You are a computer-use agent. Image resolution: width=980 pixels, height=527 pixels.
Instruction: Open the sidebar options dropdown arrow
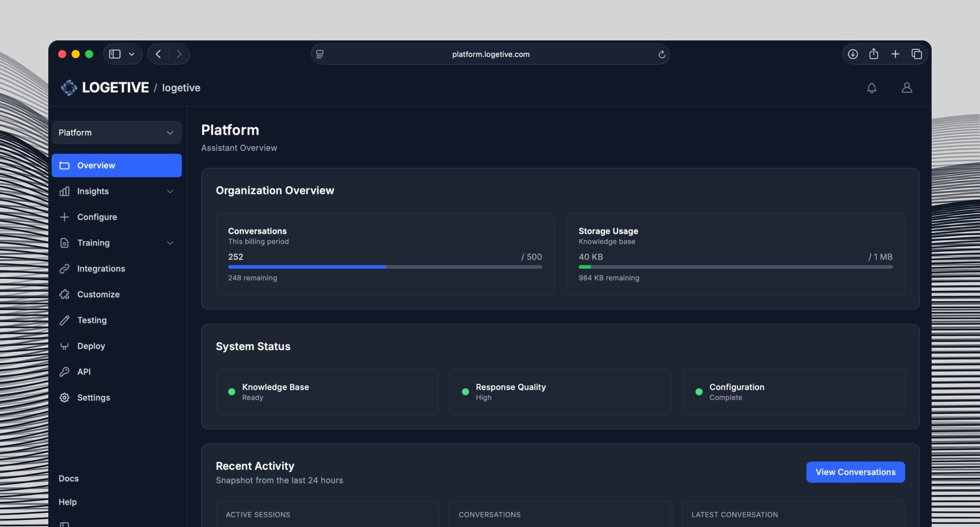coord(132,54)
